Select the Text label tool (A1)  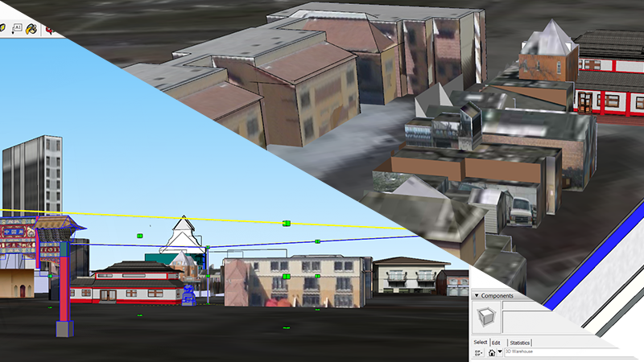[17, 28]
